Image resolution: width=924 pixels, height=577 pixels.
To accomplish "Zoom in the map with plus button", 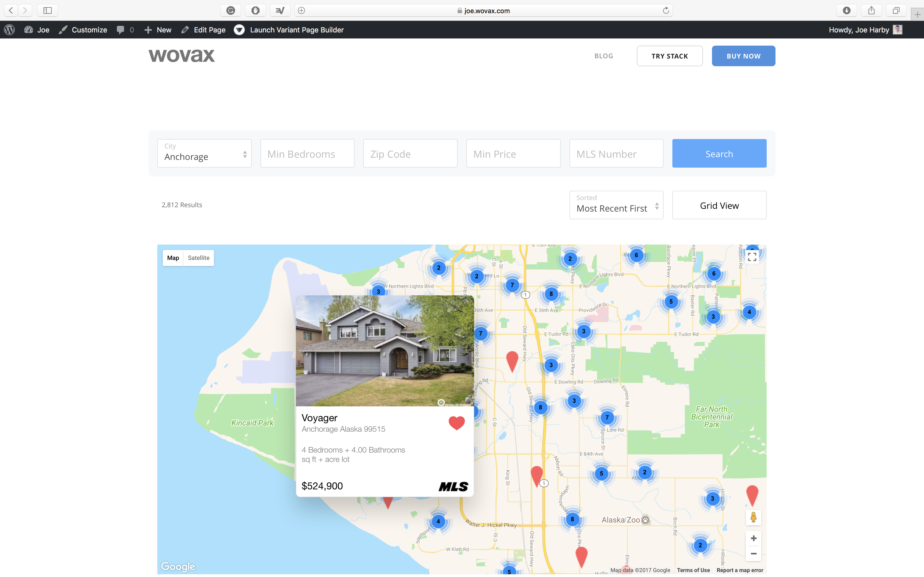I will 753,538.
